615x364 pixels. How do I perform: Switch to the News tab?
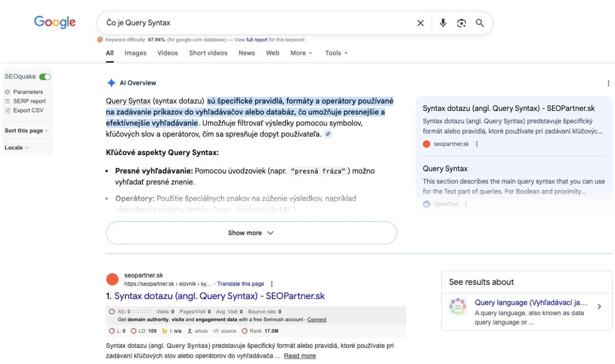pyautogui.click(x=246, y=53)
